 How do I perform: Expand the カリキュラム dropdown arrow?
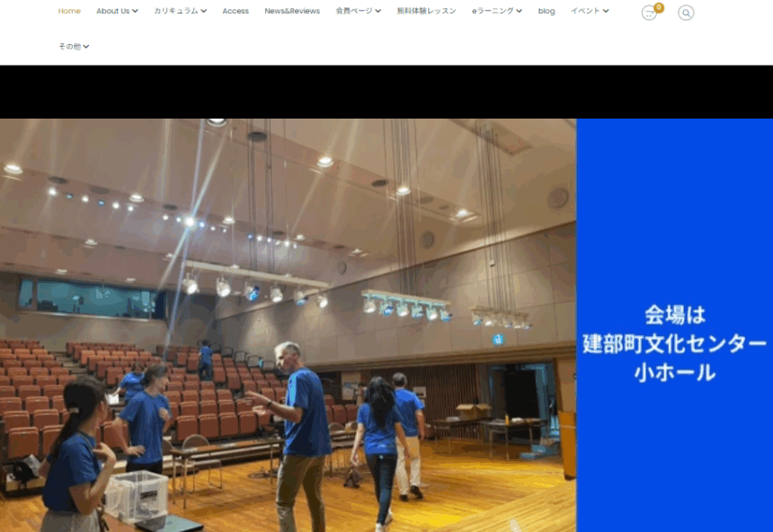click(x=203, y=12)
